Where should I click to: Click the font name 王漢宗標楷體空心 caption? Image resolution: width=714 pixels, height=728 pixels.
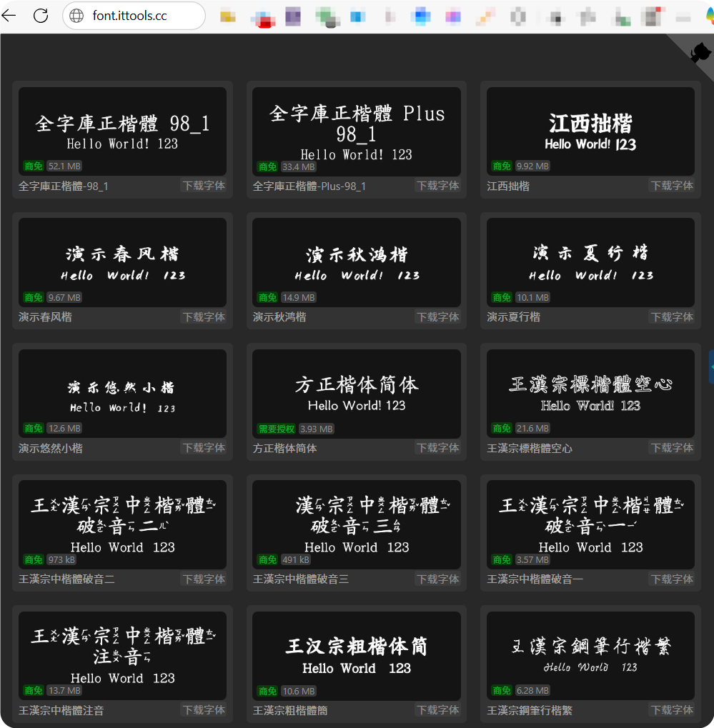[x=530, y=449]
